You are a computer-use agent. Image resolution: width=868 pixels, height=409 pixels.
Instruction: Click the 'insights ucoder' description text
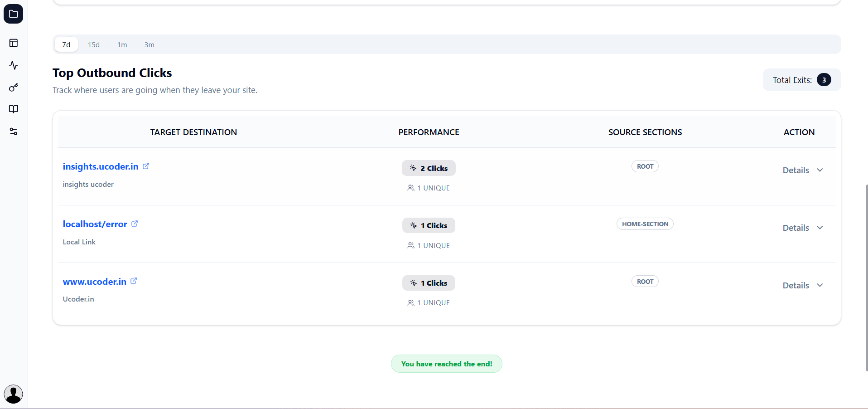88,185
